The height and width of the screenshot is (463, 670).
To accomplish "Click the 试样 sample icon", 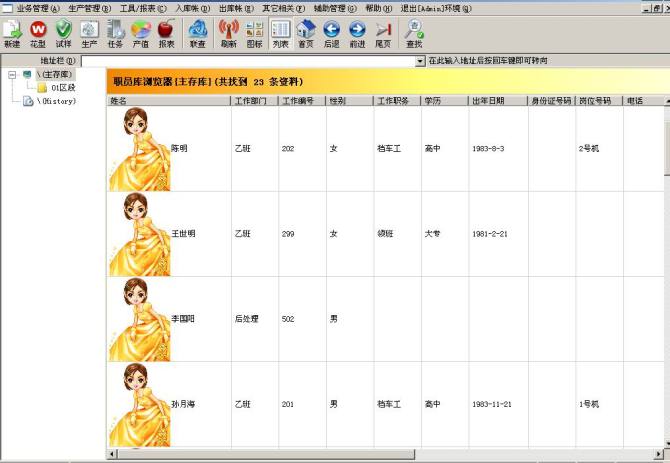I will (64, 33).
